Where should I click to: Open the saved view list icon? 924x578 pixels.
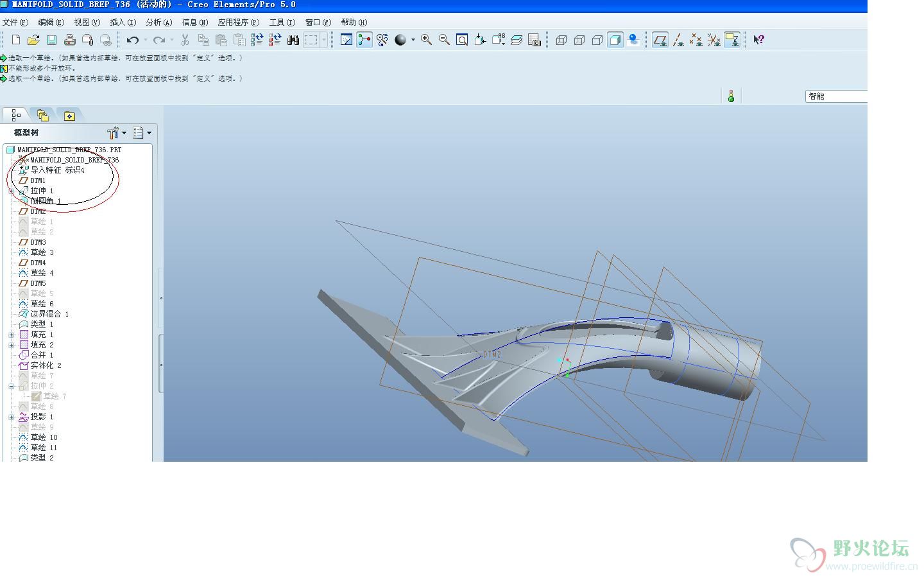[x=499, y=40]
